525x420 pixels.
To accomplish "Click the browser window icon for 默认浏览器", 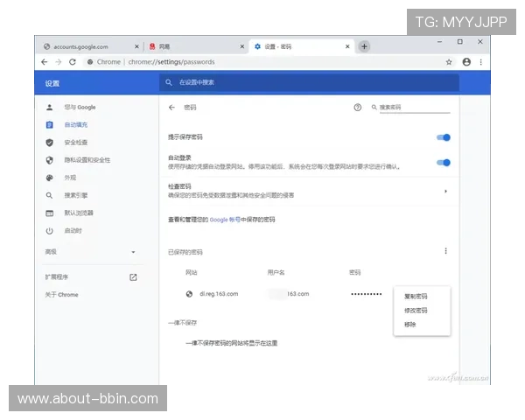I will (50, 213).
